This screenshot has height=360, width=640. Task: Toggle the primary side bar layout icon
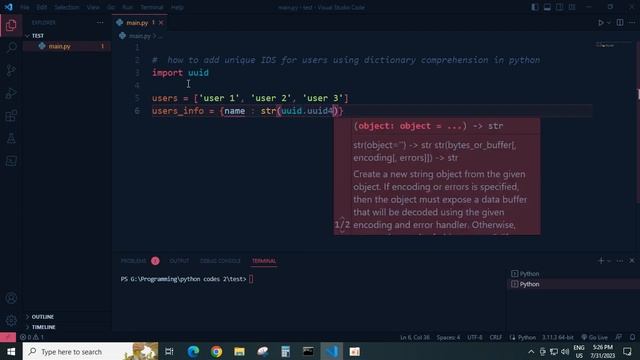coord(535,7)
